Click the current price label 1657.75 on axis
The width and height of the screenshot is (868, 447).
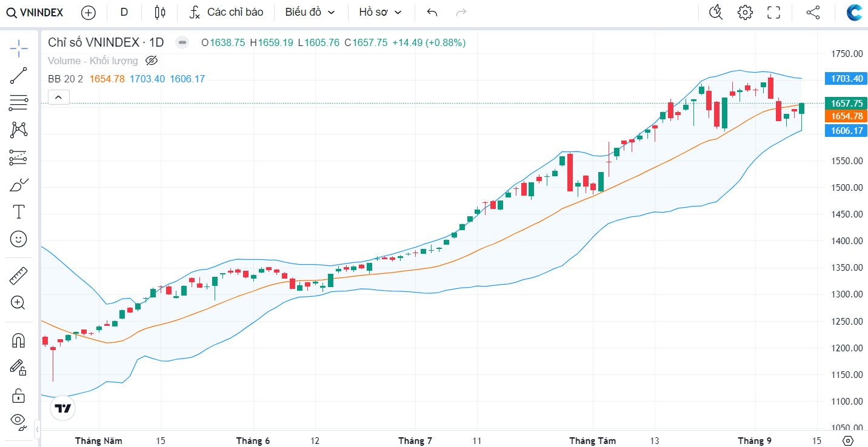pyautogui.click(x=846, y=104)
